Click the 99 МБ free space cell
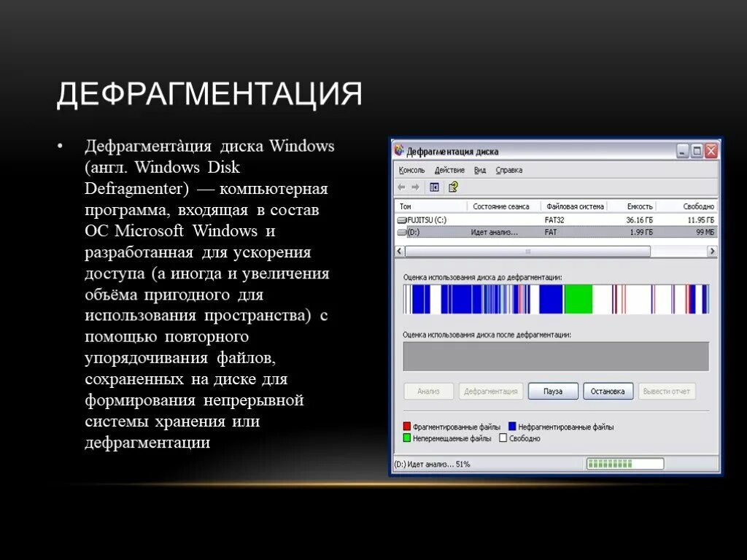Image resolution: width=747 pixels, height=560 pixels. (705, 233)
